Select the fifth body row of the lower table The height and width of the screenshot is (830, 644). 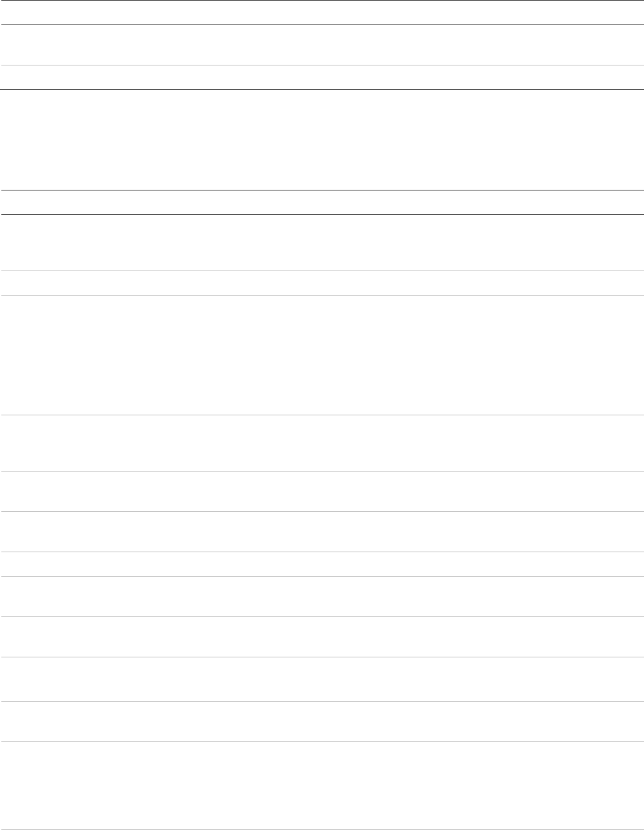[322, 491]
